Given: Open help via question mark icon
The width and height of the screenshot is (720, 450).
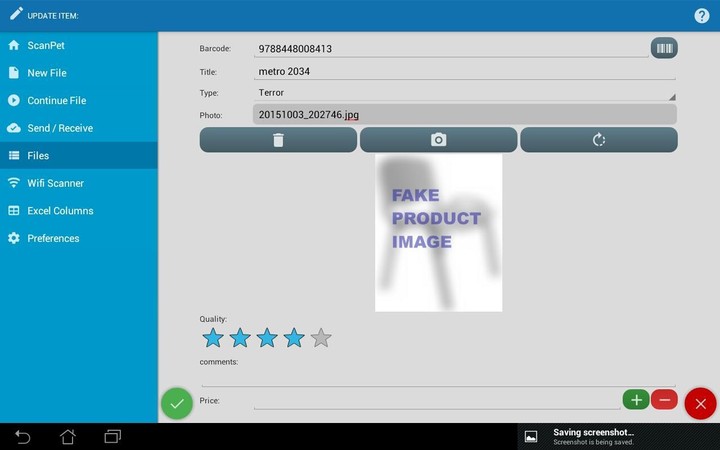Looking at the screenshot, I should 702,15.
